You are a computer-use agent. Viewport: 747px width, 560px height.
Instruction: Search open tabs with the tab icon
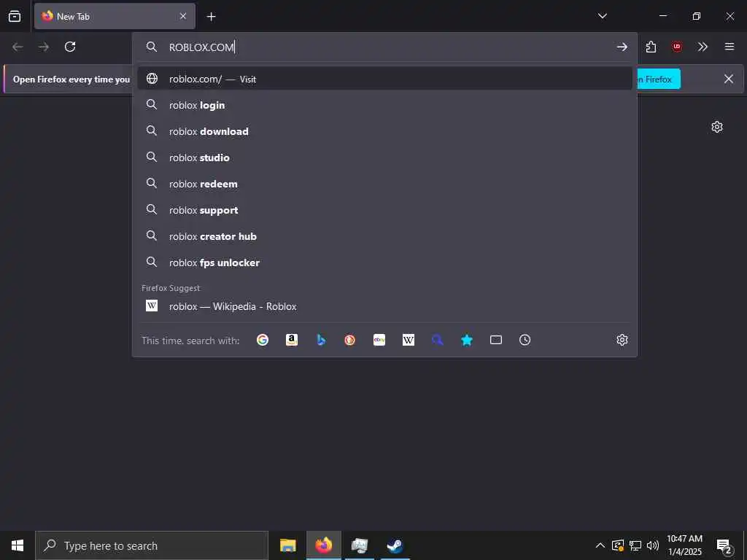click(496, 340)
